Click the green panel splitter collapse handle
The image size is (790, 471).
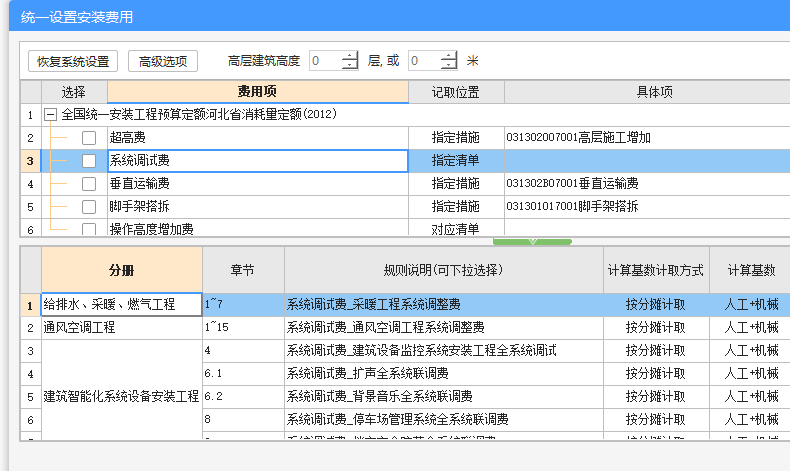533,242
